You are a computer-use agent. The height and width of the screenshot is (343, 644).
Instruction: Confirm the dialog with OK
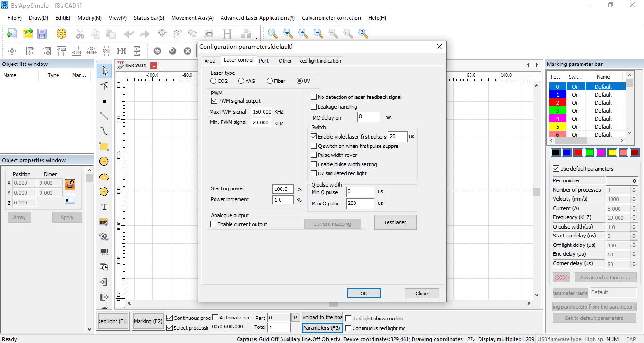363,293
